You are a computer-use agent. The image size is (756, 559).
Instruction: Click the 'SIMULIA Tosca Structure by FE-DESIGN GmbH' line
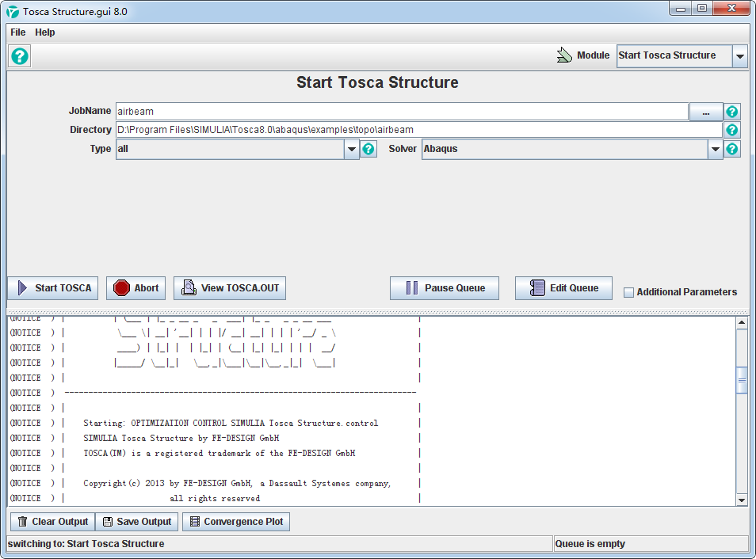click(181, 438)
